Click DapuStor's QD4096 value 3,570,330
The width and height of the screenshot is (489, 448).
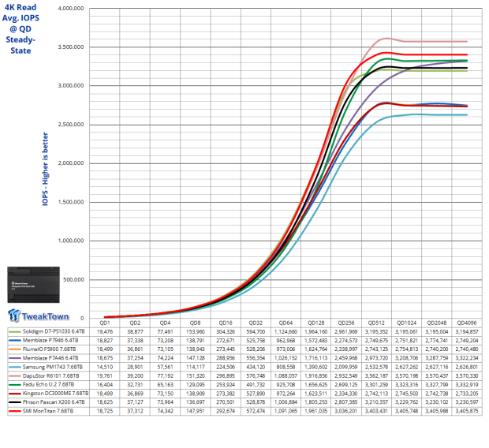coord(467,376)
